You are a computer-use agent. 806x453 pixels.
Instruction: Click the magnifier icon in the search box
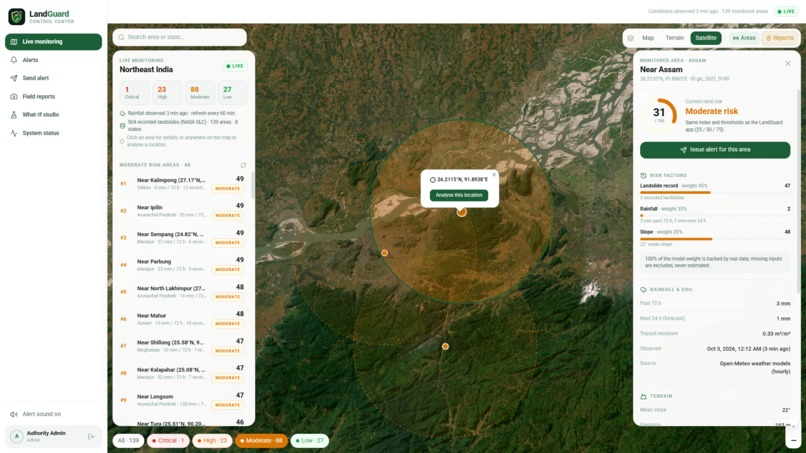pos(121,37)
